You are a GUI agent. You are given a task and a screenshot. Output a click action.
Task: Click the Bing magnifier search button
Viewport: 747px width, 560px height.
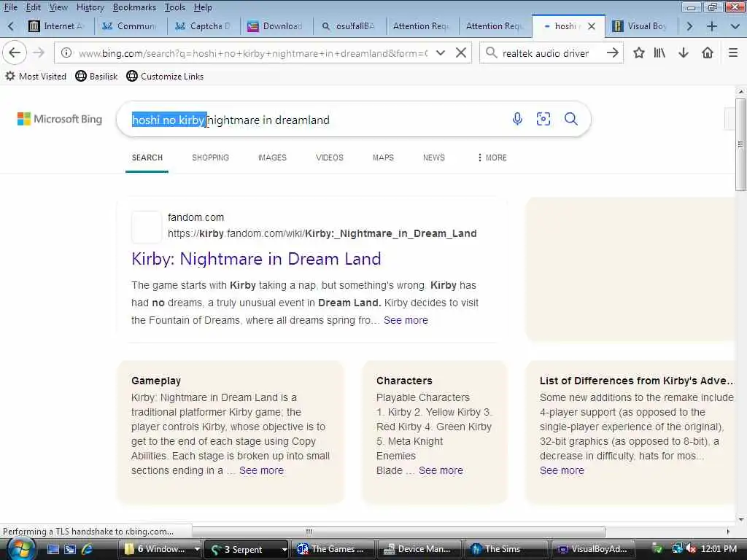click(x=571, y=119)
